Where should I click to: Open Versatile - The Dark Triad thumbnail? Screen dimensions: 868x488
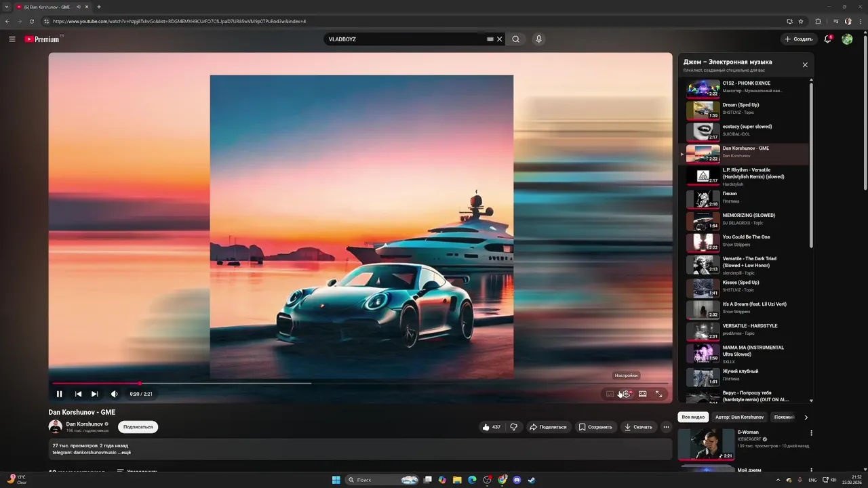(x=703, y=264)
